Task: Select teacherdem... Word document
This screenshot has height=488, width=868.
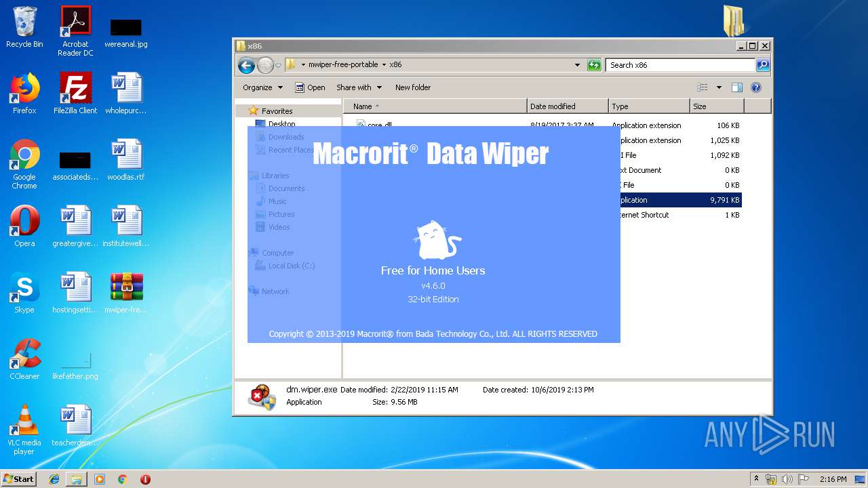Action: coord(75,426)
